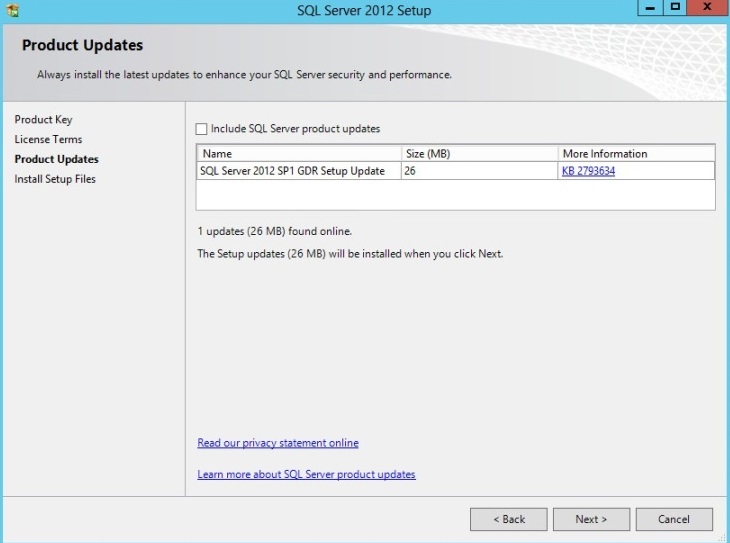This screenshot has width=730, height=543.
Task: Minimize the SQL Server 2012 Setup window
Action: (650, 8)
